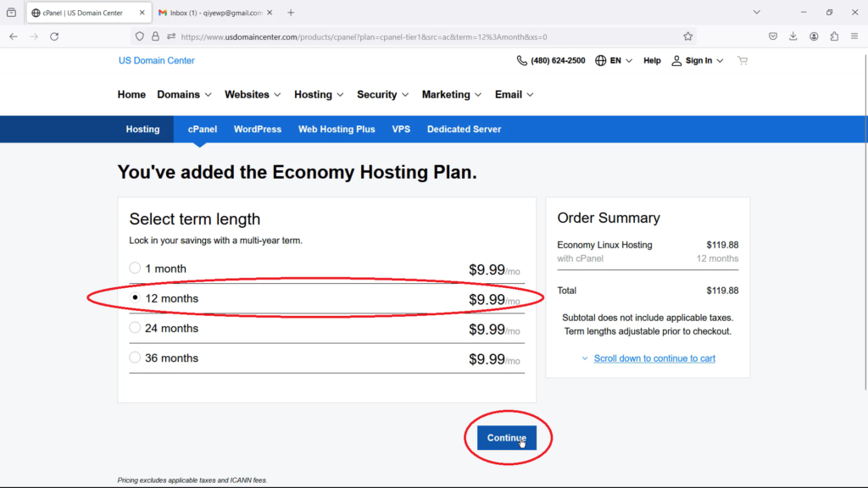Image resolution: width=868 pixels, height=488 pixels.
Task: Expand the Email menu
Action: (515, 95)
